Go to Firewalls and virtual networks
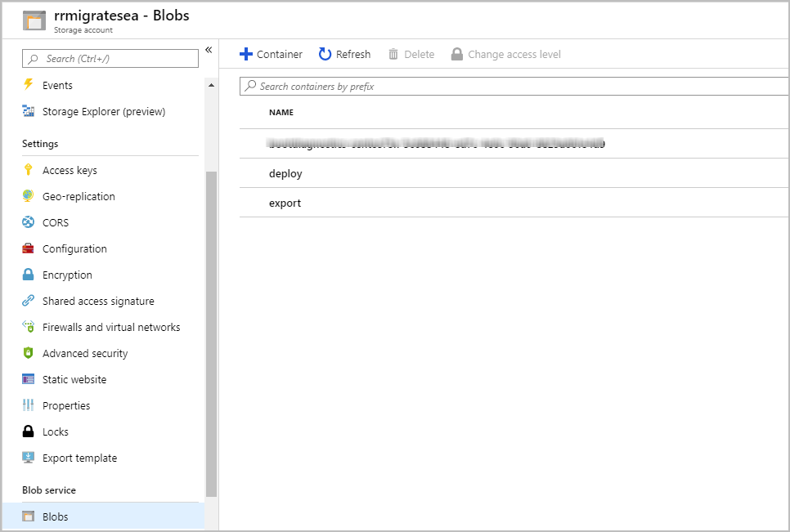790x532 pixels. 111,327
